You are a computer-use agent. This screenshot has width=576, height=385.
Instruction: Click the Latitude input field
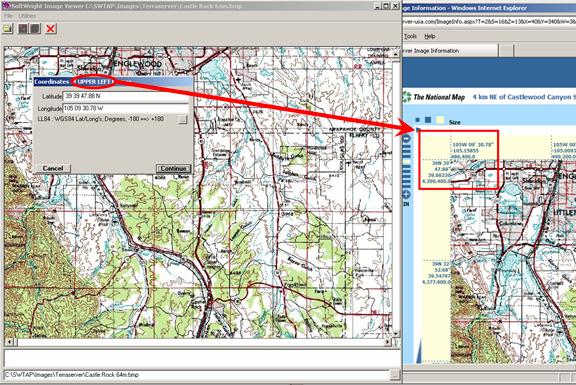click(x=126, y=96)
